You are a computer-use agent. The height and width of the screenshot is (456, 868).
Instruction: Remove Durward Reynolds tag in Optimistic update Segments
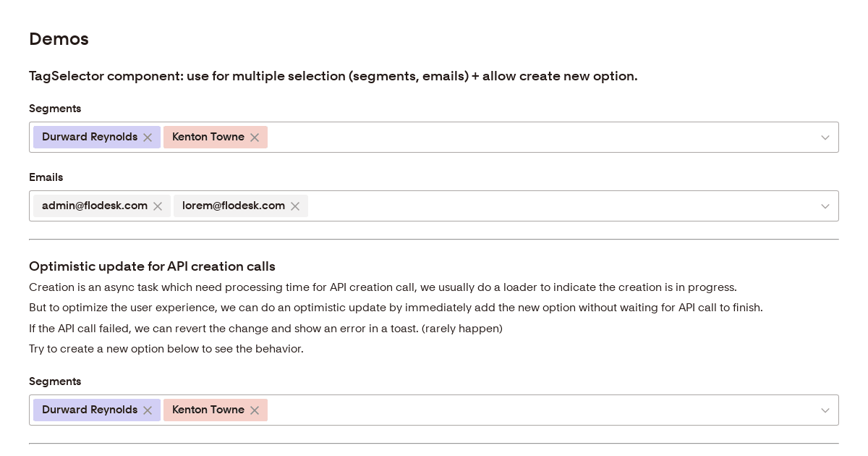point(148,410)
